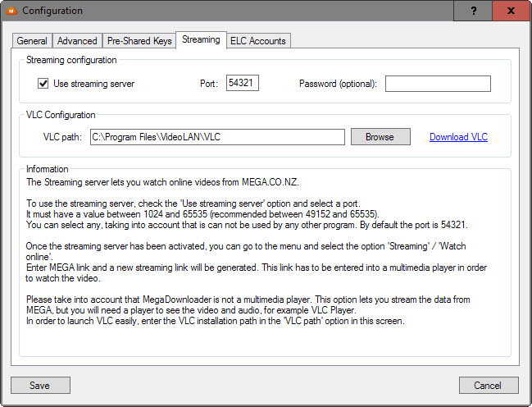Viewport: 532px width, 407px height.
Task: Click the line 'By default the port is 54321'
Action: click(414, 225)
